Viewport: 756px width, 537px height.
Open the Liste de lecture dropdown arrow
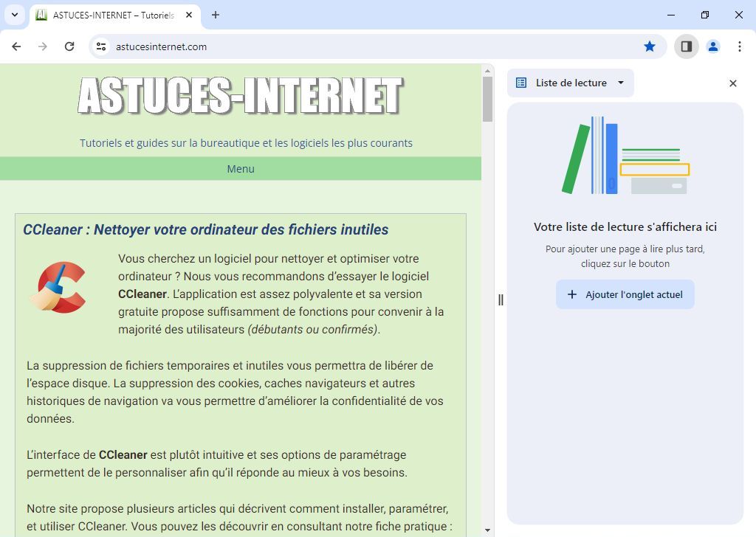click(x=621, y=83)
